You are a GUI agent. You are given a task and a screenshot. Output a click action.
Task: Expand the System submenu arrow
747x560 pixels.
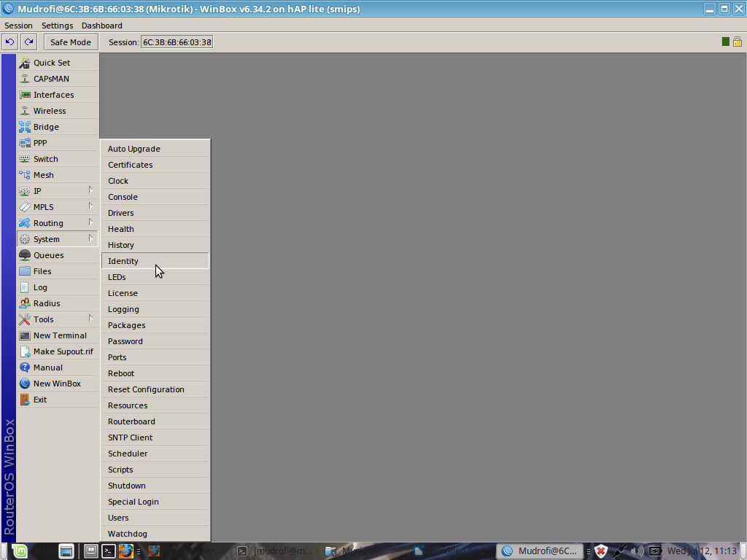(90, 238)
